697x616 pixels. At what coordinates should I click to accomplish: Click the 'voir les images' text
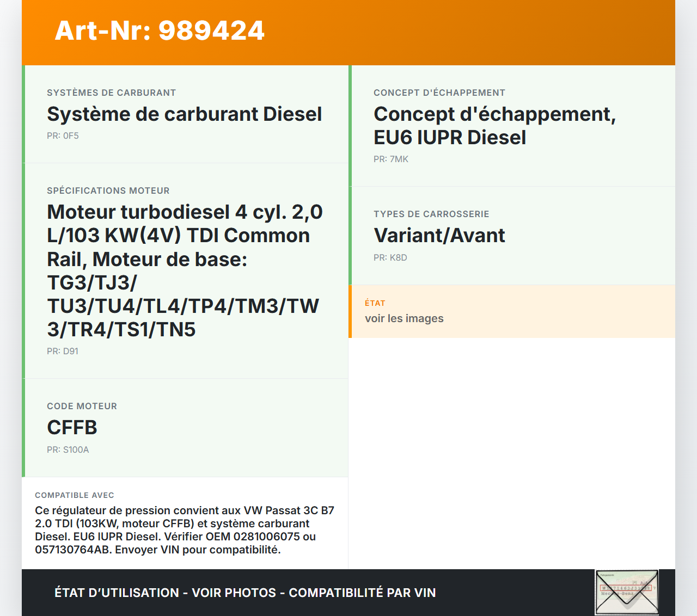pos(404,319)
